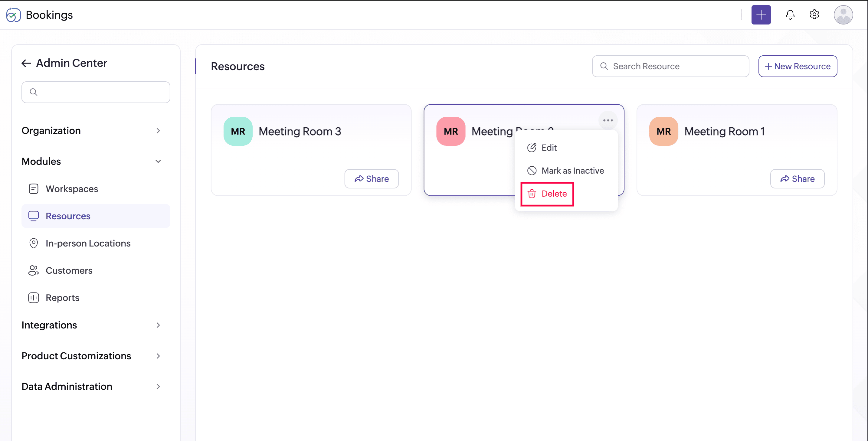Screen dimensions: 868x441
Task: Click the Admin Center search magnifier icon
Action: (33, 92)
